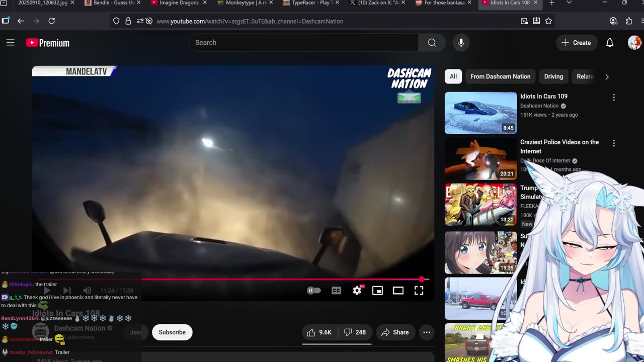This screenshot has width=644, height=362.
Task: Open browser extensions puzzle icon
Action: [x=629, y=21]
